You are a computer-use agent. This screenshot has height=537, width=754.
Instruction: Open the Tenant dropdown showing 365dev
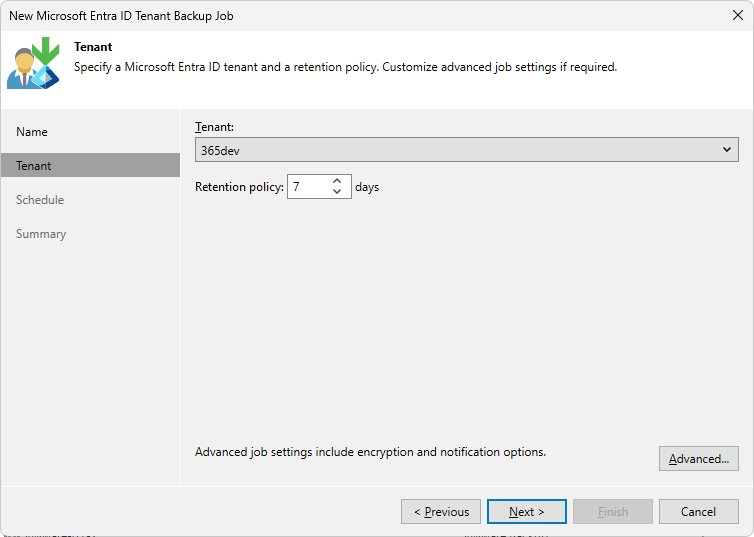[x=466, y=150]
